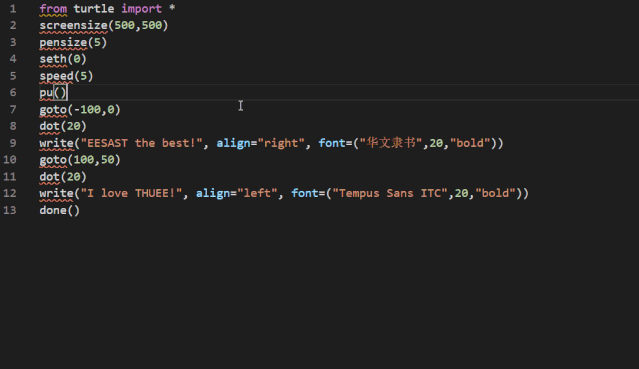Click the string "EESAST the best!"
The height and width of the screenshot is (369, 639).
(141, 143)
